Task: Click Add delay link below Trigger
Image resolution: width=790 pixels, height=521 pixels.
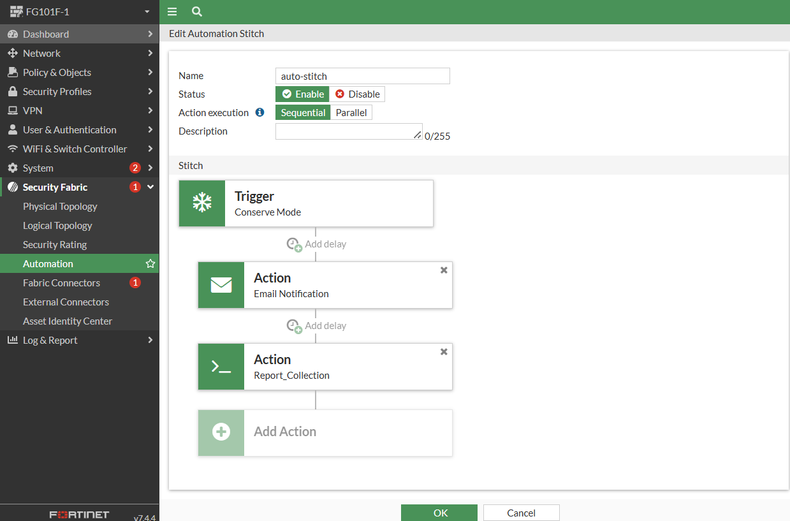Action: point(325,244)
